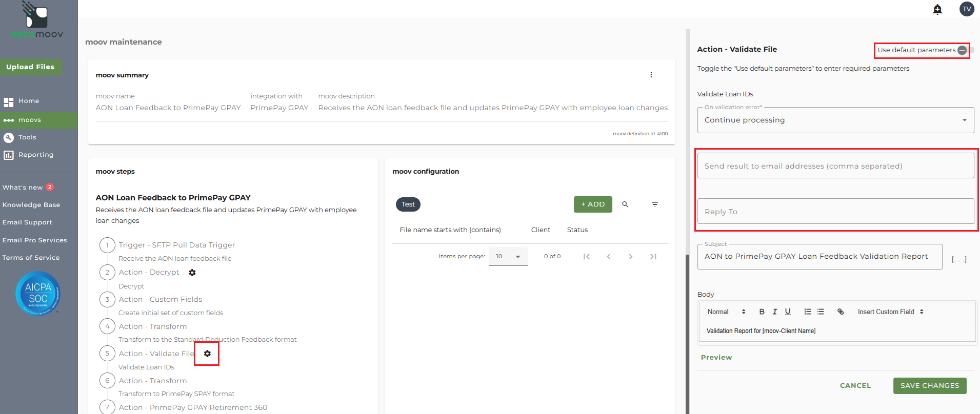Viewport: 980px width, 414px height.
Task: Open the On validation error dropdown
Action: click(x=835, y=120)
